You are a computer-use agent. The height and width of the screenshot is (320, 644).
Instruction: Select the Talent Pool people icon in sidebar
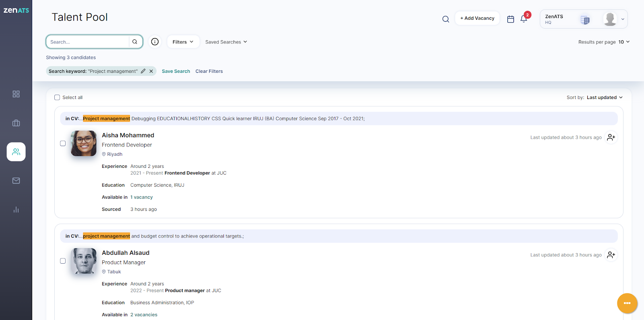16,152
